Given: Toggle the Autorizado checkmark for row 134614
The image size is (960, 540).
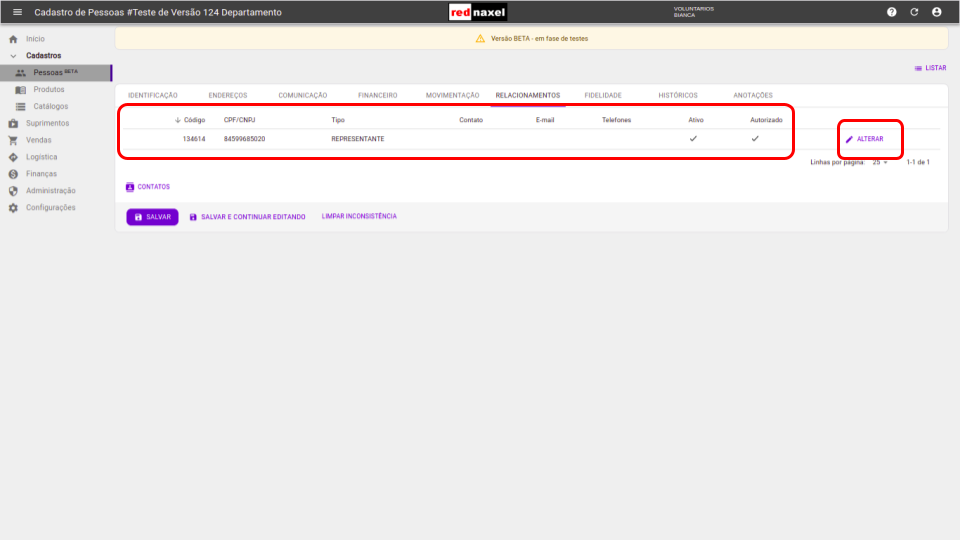Looking at the screenshot, I should [755, 138].
